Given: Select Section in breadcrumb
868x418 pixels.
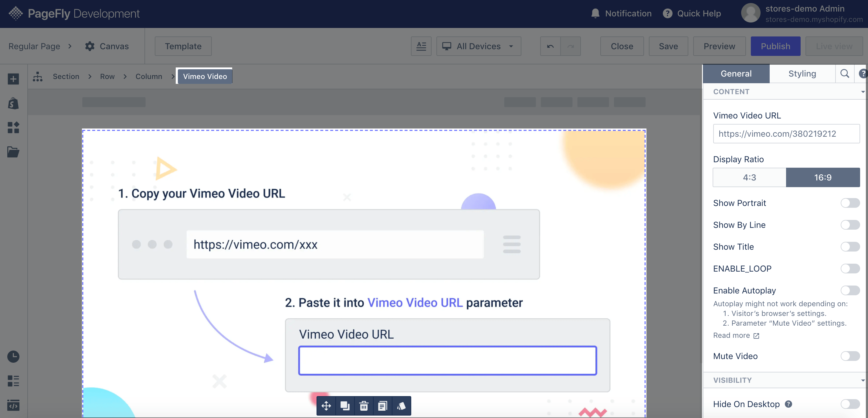Looking at the screenshot, I should click(66, 77).
